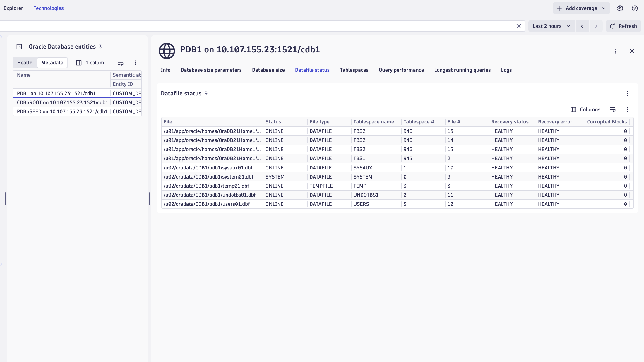Open the Last 2 hours timeframe dropdown

(551, 26)
